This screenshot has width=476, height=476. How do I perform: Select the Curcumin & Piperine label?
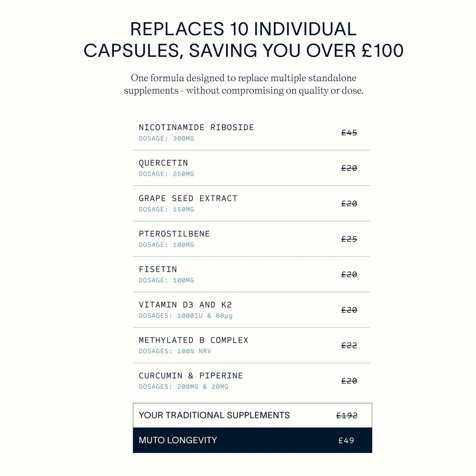pyautogui.click(x=191, y=376)
